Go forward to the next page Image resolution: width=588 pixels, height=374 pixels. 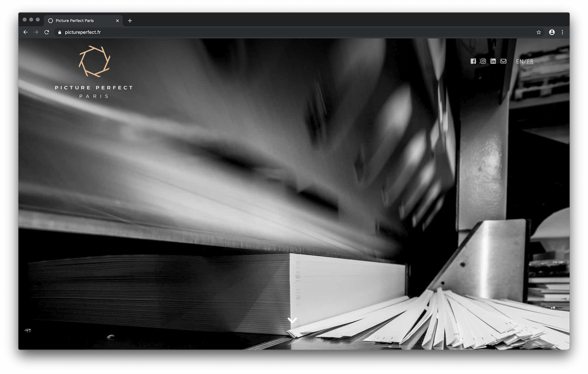point(36,32)
